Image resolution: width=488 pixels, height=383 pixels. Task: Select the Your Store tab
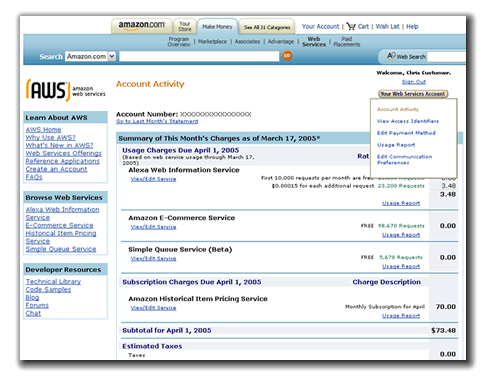[184, 26]
